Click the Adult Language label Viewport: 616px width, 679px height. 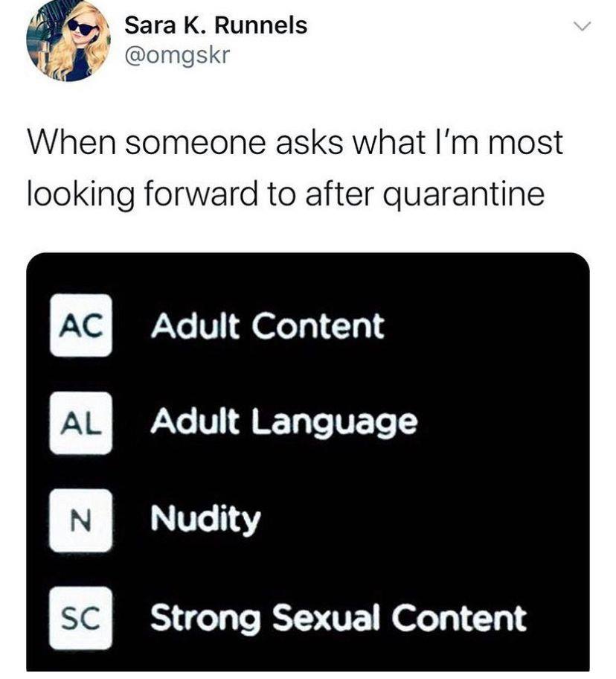[283, 424]
